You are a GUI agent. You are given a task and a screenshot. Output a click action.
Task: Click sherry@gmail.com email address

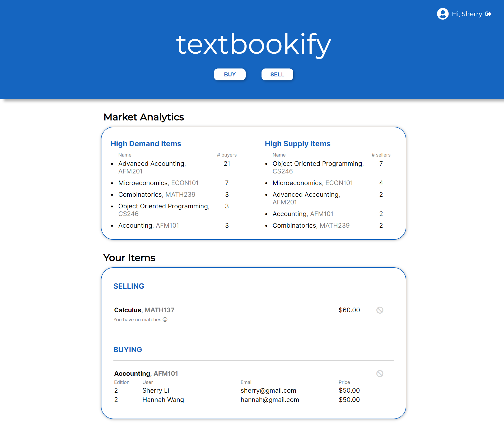click(268, 390)
